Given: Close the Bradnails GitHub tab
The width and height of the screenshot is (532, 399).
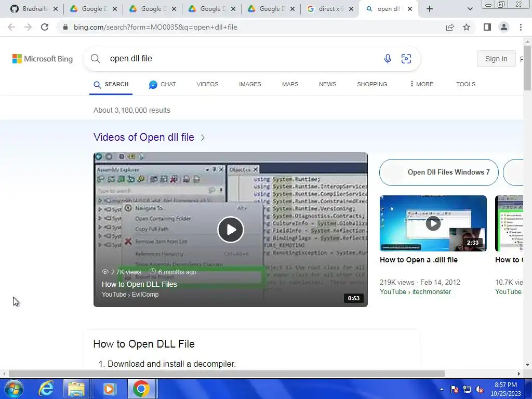Looking at the screenshot, I should tap(56, 9).
